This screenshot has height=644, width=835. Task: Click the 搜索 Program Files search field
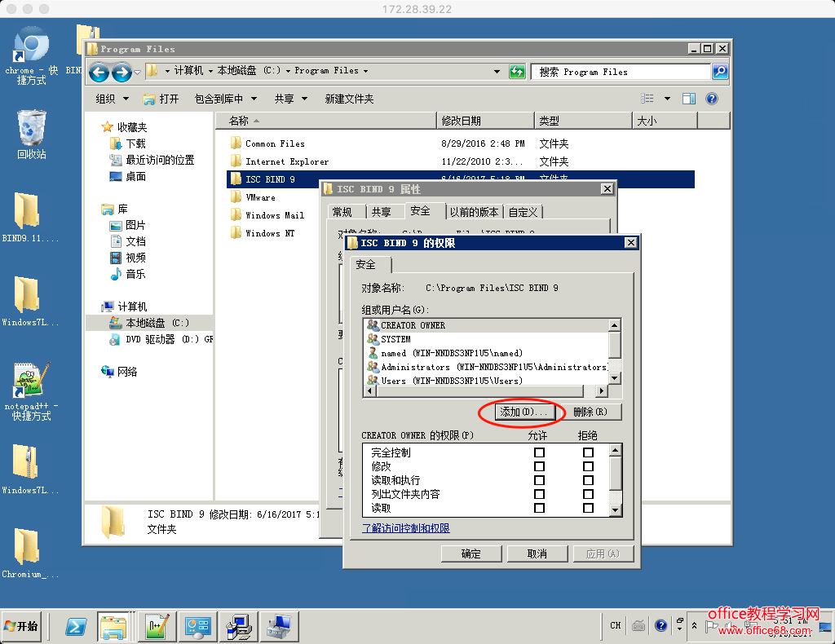(x=621, y=71)
